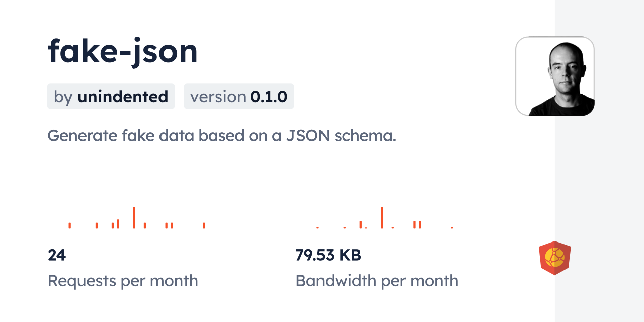Select the leftmost dot in bandwidth chart
The image size is (644, 322).
(x=317, y=228)
